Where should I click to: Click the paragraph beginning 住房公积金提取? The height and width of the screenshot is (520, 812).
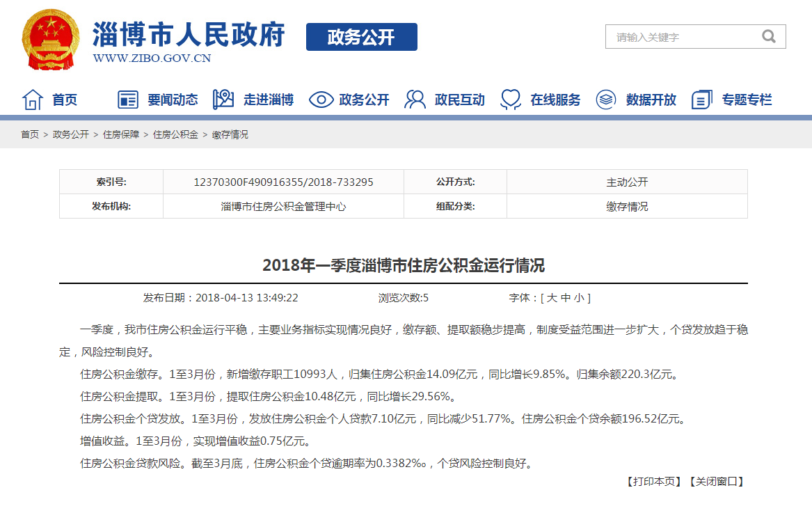269,397
